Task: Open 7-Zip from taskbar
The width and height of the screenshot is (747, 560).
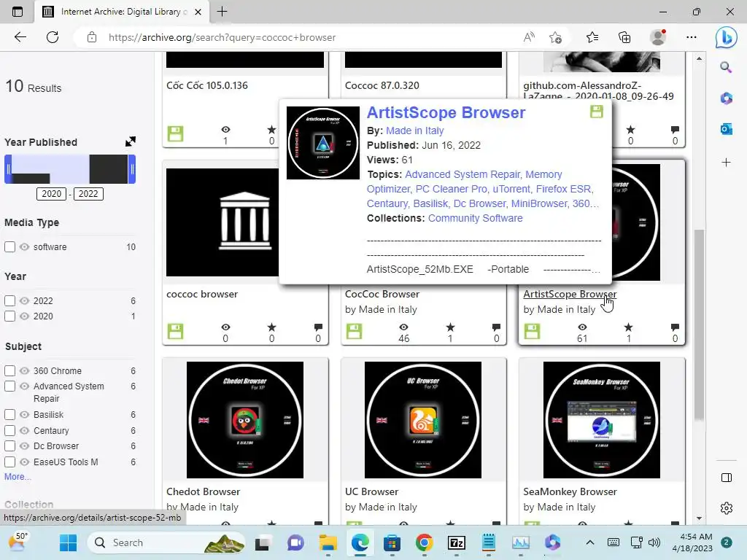Action: point(457,542)
